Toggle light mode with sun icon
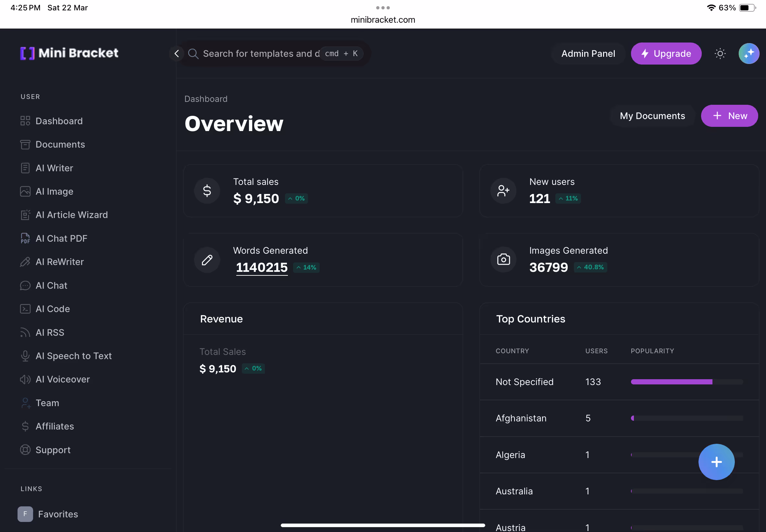The height and width of the screenshot is (532, 766). pyautogui.click(x=720, y=53)
